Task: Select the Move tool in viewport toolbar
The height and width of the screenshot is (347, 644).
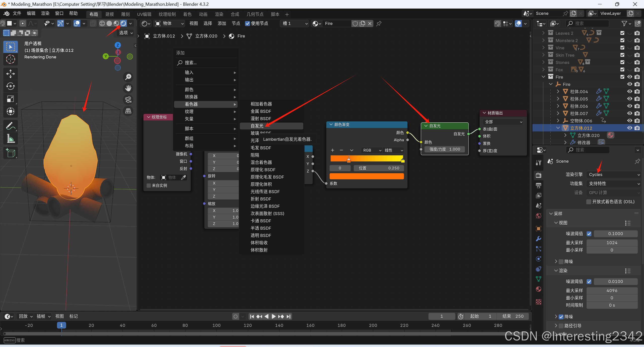Action: (x=10, y=74)
